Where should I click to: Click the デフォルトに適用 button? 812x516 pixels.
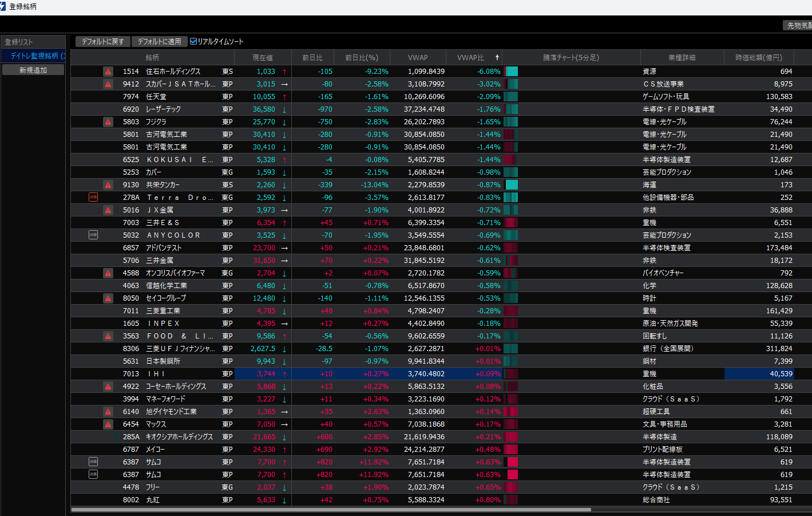pyautogui.click(x=160, y=41)
